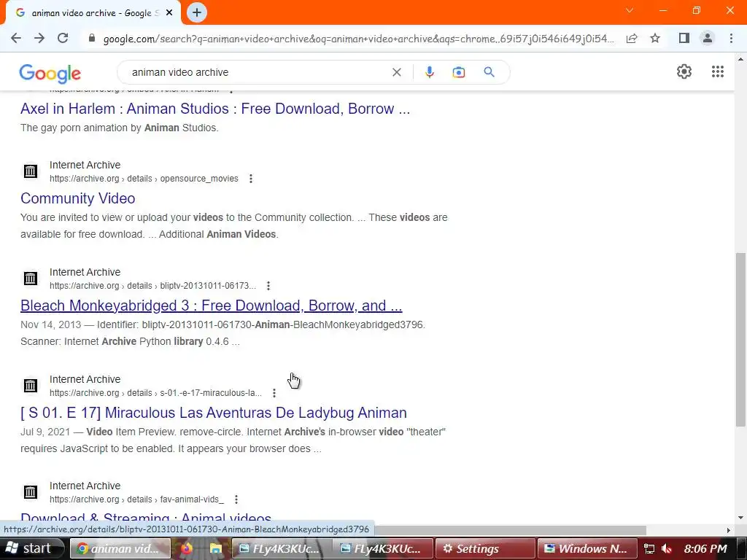Screen dimensions: 747x560
Task: Open more options for Community Video result
Action: coord(251,179)
